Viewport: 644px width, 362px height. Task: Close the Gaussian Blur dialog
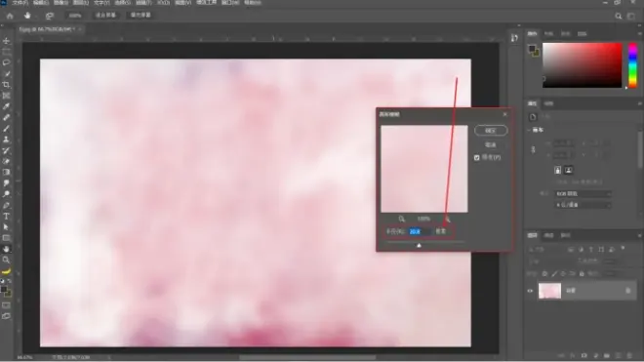click(x=505, y=114)
